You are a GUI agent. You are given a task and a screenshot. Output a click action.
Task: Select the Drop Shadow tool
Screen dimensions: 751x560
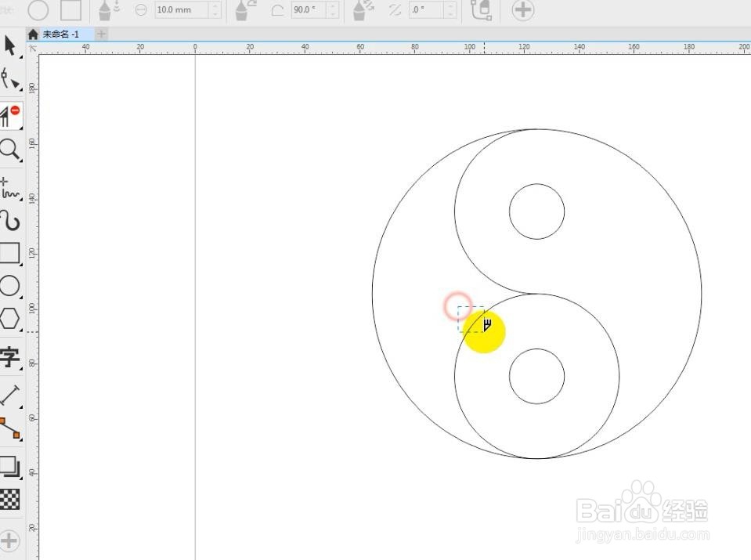[10, 467]
